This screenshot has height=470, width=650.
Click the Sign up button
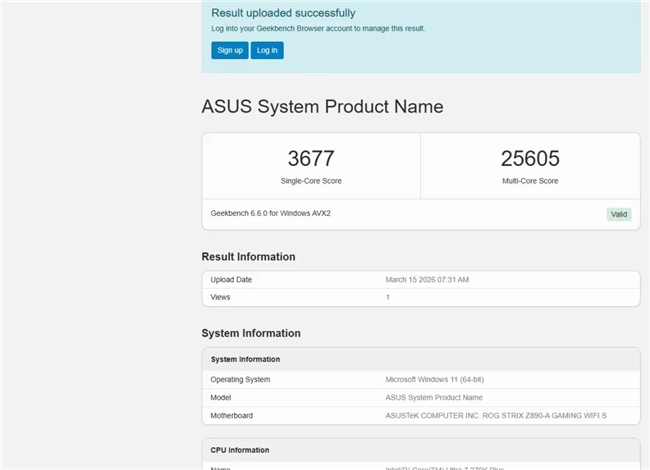[229, 50]
